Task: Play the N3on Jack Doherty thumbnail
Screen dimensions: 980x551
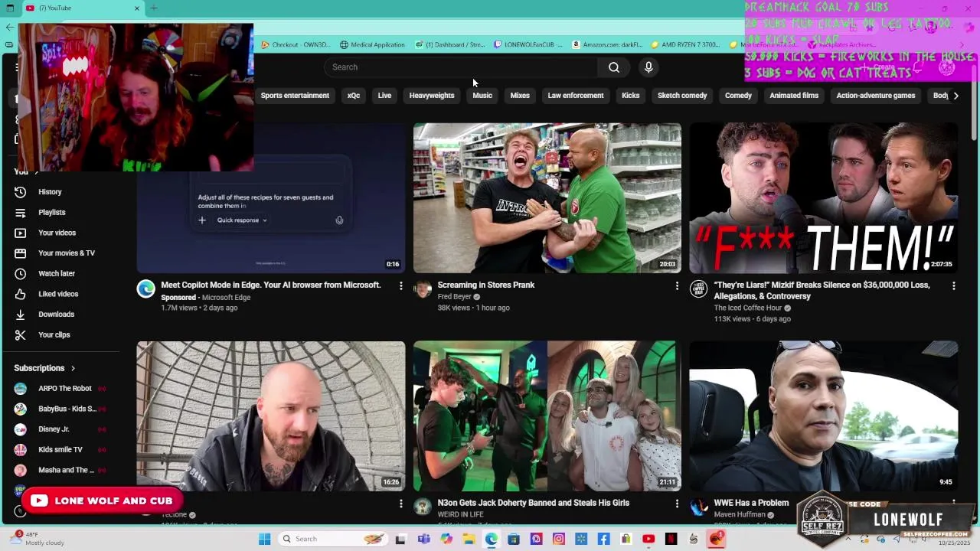Action: (x=547, y=416)
